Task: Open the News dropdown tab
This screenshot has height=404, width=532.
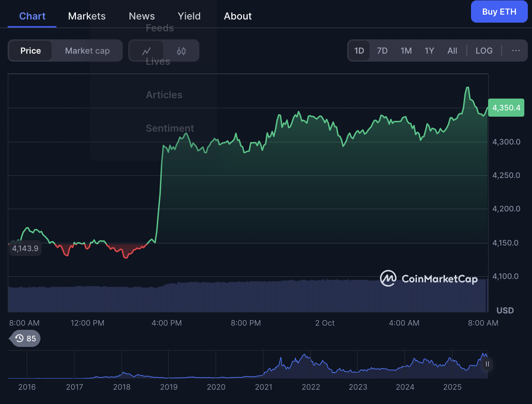Action: point(142,16)
